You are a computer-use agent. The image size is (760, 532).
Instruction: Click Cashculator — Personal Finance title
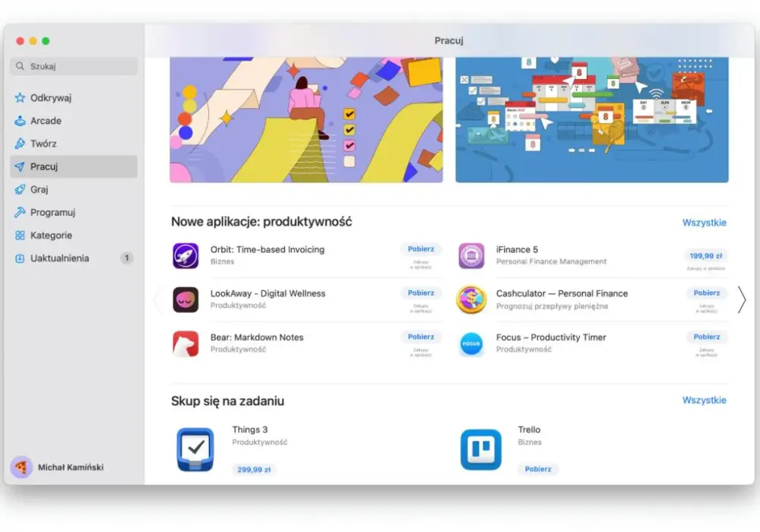pyautogui.click(x=562, y=293)
